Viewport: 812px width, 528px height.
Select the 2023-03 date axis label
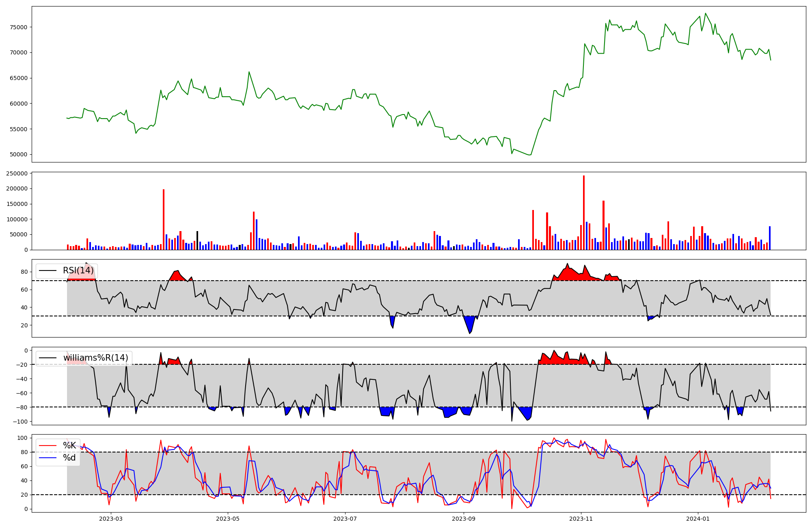point(111,519)
